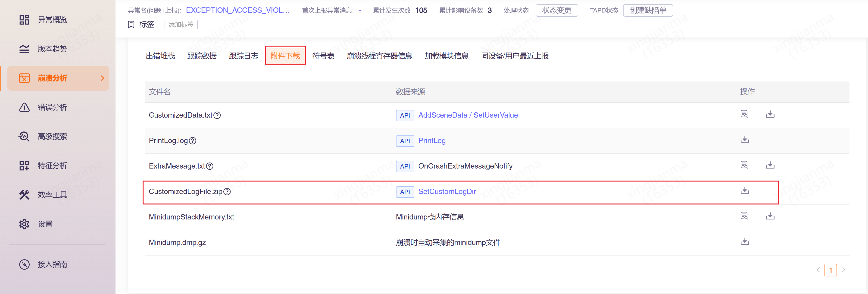
Task: Click the 效率工具 tools icon
Action: tap(24, 195)
